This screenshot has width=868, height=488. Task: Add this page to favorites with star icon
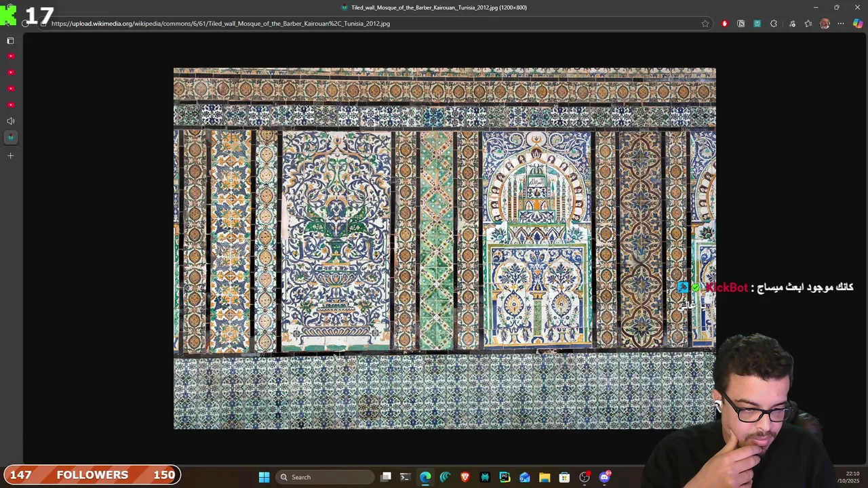click(x=705, y=24)
